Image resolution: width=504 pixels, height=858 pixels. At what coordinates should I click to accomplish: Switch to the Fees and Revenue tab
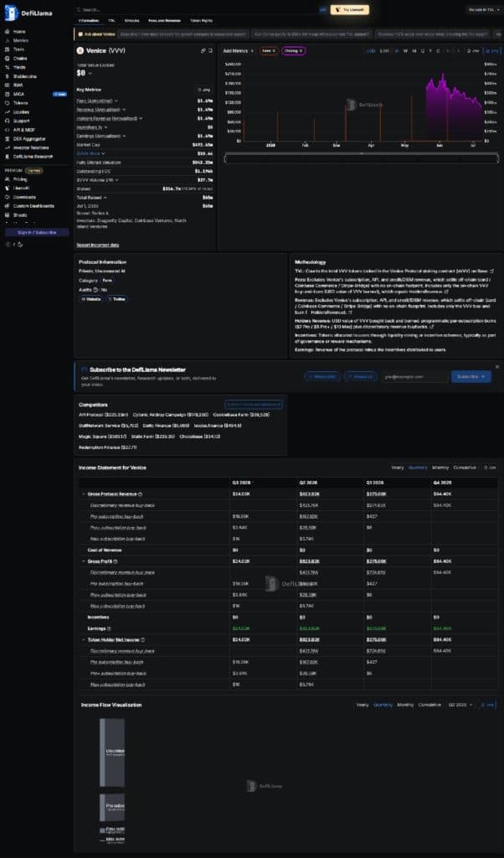coord(164,20)
